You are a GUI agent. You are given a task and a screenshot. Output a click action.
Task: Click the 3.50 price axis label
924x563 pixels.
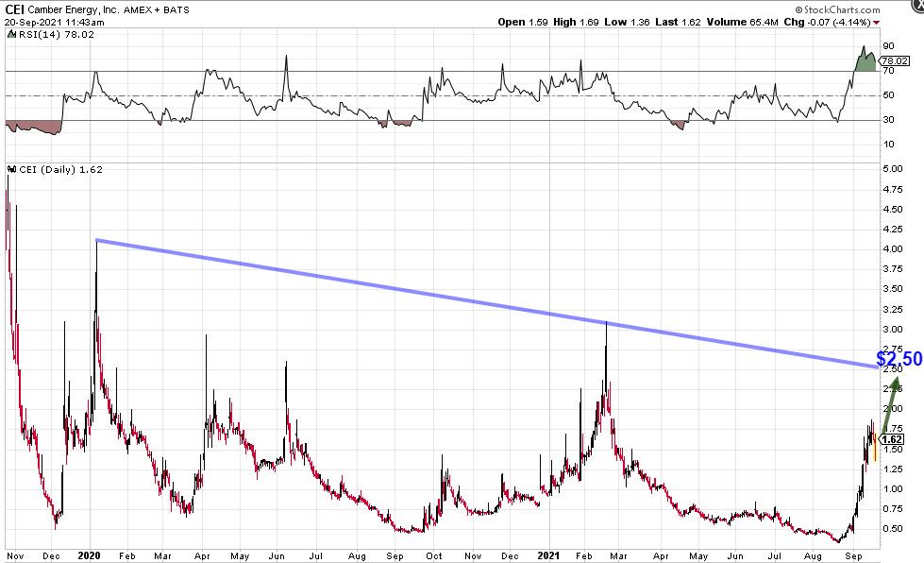coord(892,289)
